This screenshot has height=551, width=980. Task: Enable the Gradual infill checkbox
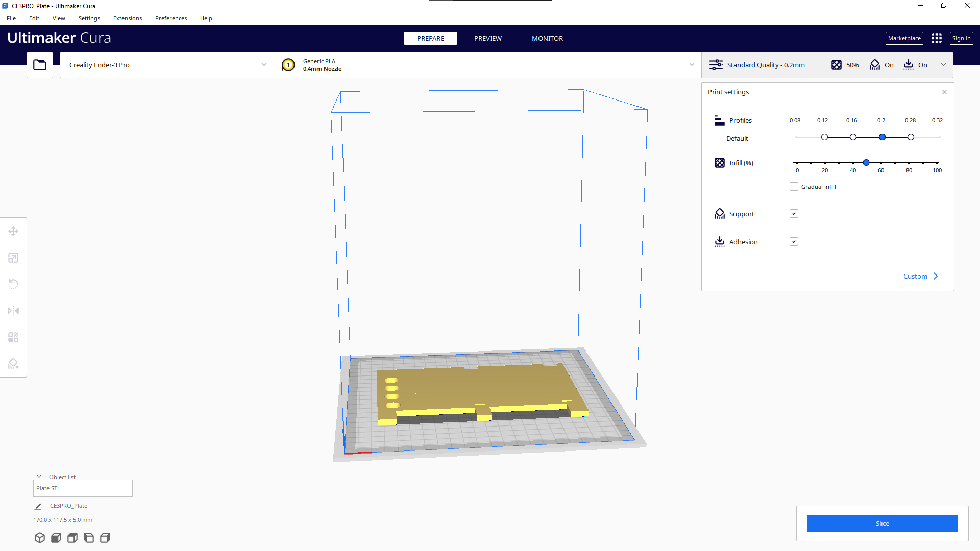[794, 187]
